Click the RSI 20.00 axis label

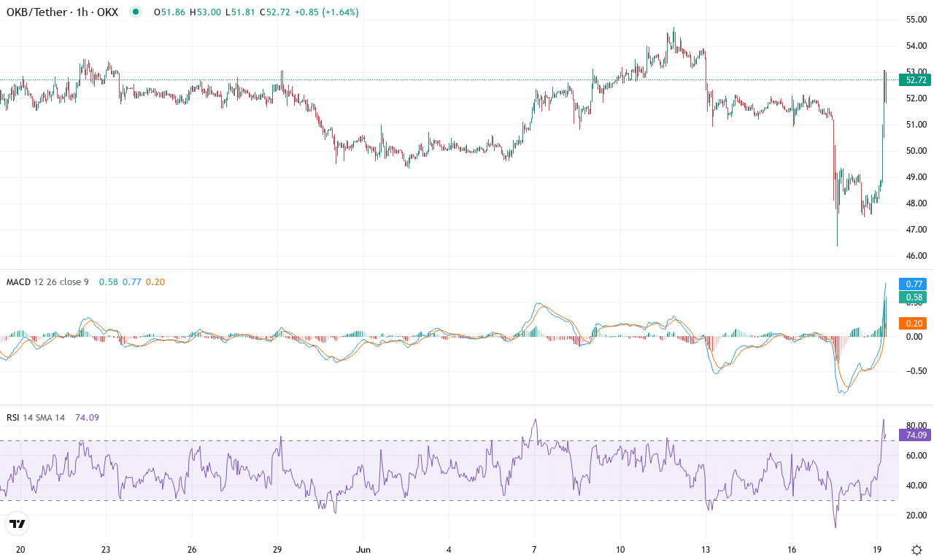pyautogui.click(x=916, y=516)
